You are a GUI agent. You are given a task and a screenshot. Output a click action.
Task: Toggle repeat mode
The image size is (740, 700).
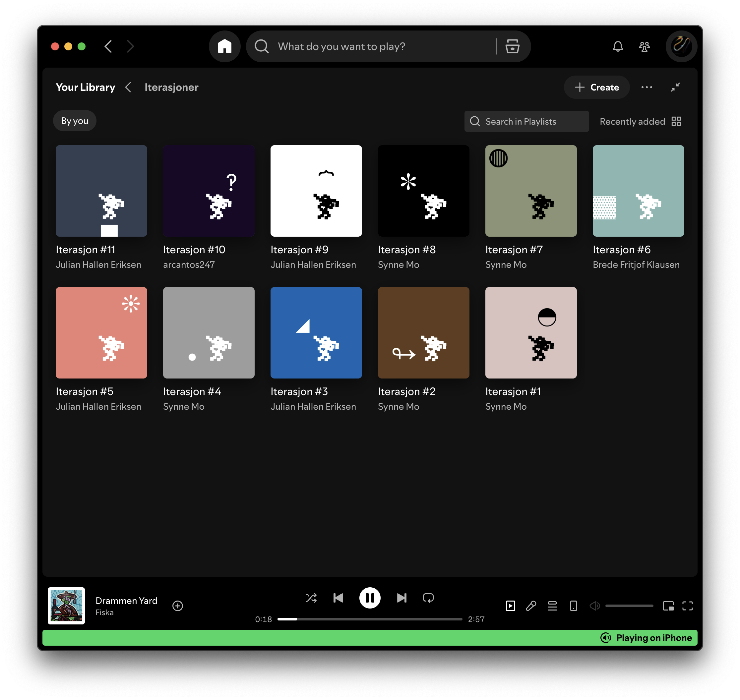pyautogui.click(x=428, y=598)
